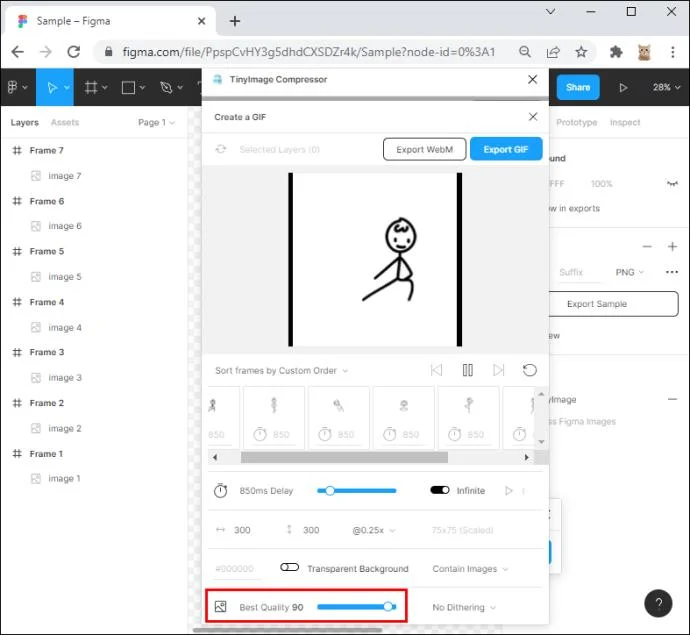This screenshot has width=690, height=635.
Task: Click the Present play icon in Figma toolbar
Action: tap(623, 88)
